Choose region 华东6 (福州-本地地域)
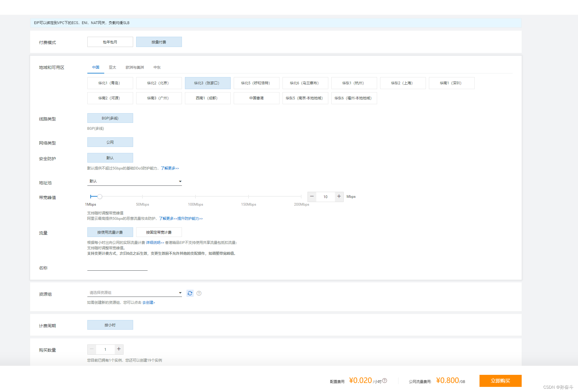 354,98
